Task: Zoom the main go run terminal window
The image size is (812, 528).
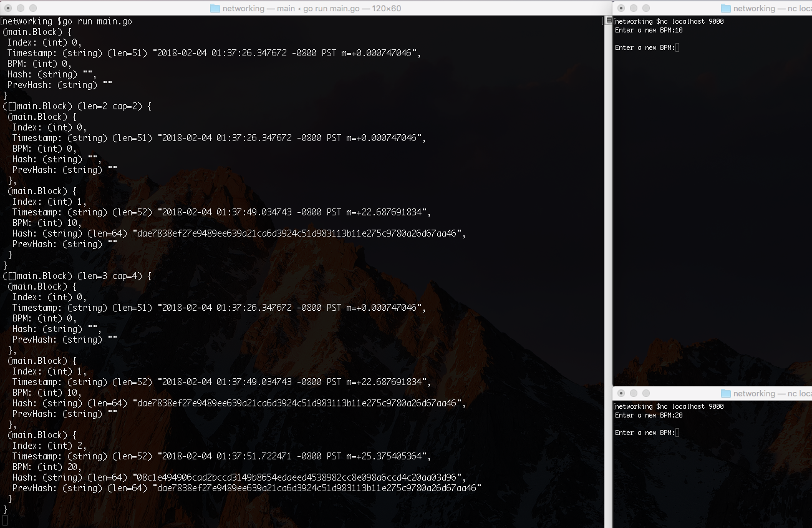Action: coord(33,8)
